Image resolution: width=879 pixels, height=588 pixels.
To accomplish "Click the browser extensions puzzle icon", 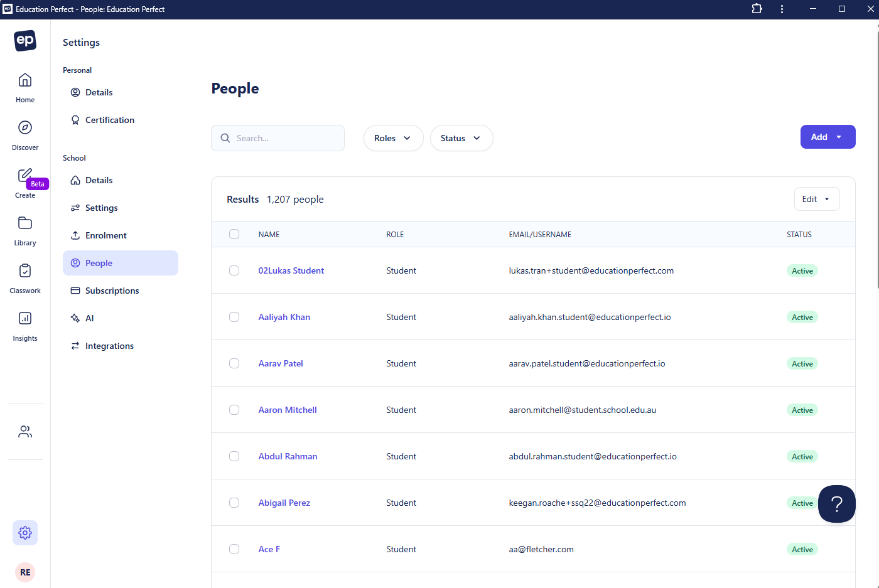I will coord(757,9).
